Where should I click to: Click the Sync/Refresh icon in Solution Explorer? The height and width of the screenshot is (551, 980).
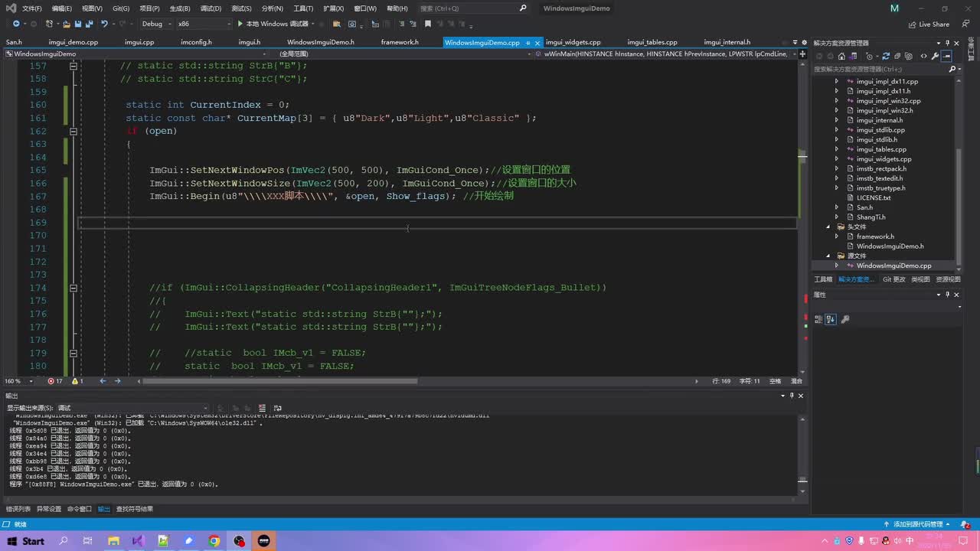tap(886, 56)
